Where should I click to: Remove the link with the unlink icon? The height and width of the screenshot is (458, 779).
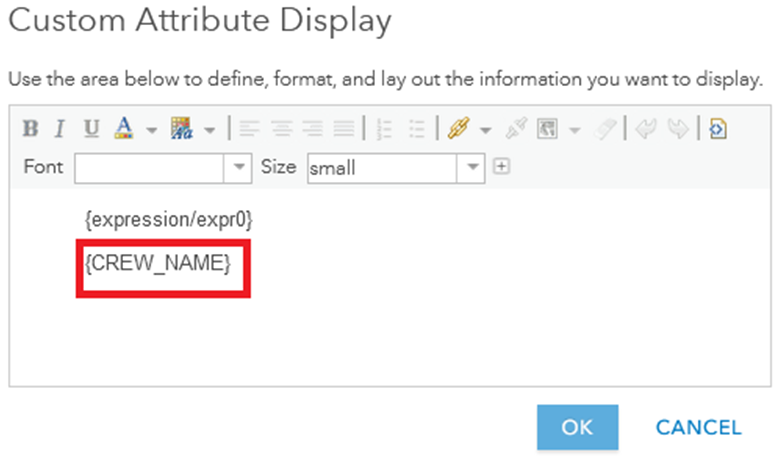tap(516, 129)
